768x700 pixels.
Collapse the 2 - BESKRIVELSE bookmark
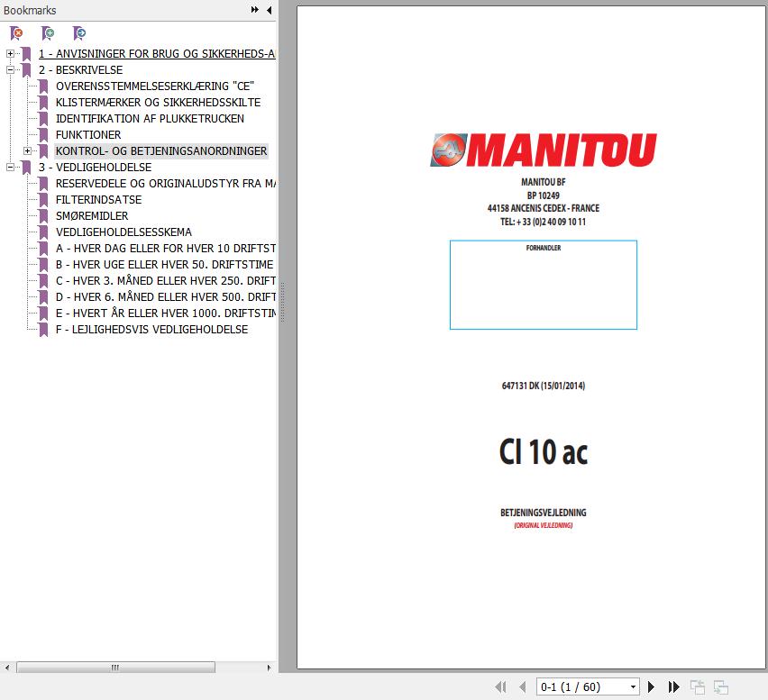pyautogui.click(x=10, y=69)
